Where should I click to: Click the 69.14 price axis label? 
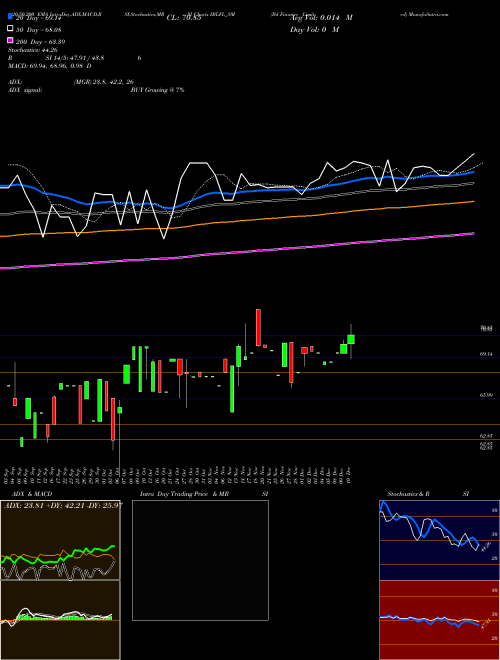click(x=486, y=354)
